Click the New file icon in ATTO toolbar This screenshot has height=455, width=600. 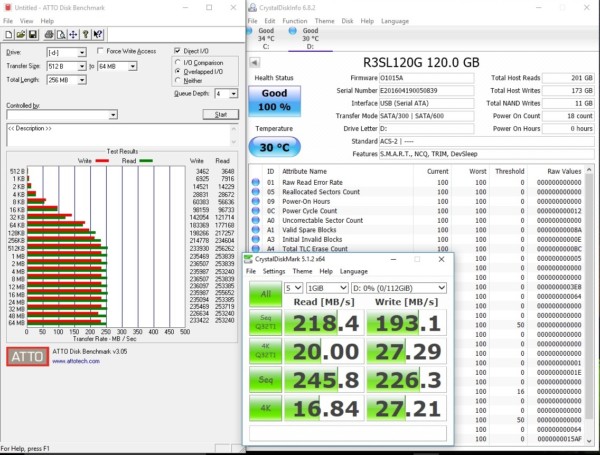pyautogui.click(x=8, y=35)
